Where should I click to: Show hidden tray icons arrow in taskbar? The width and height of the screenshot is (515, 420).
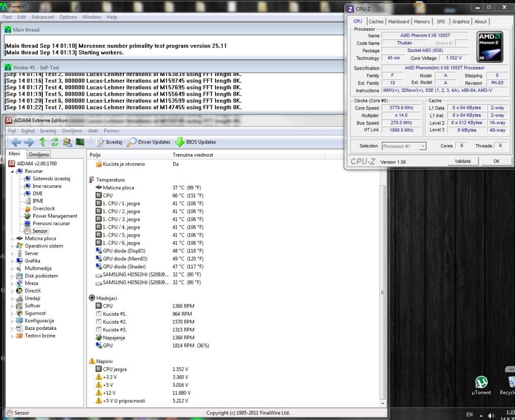click(481, 415)
